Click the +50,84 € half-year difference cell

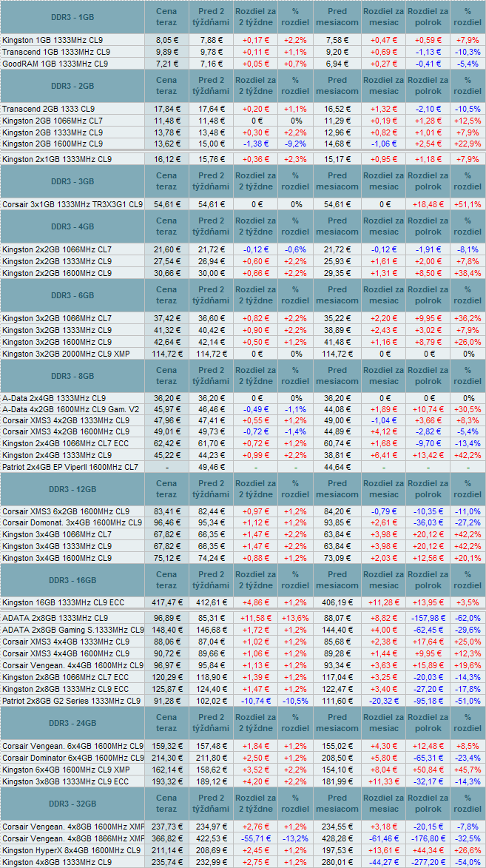tap(428, 770)
